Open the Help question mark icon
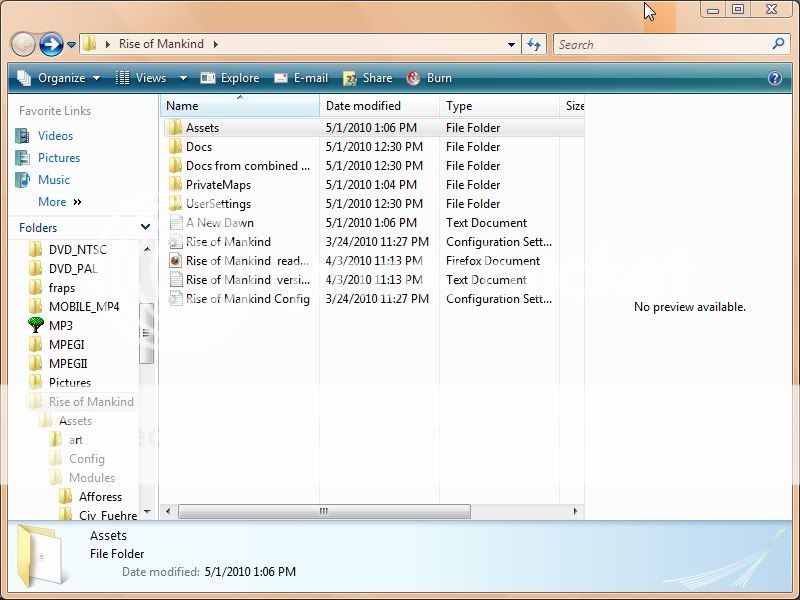 [x=774, y=78]
